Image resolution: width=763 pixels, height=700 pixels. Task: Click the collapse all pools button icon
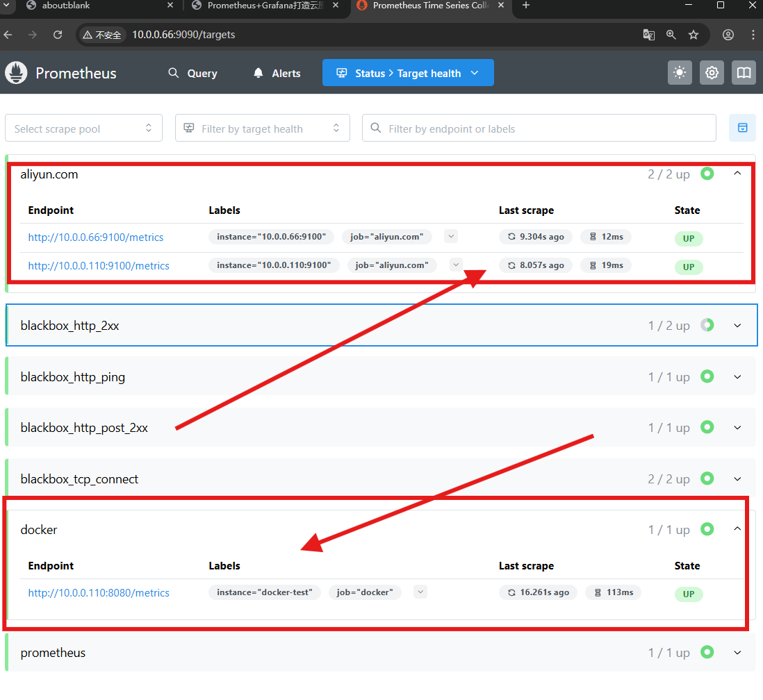click(743, 128)
